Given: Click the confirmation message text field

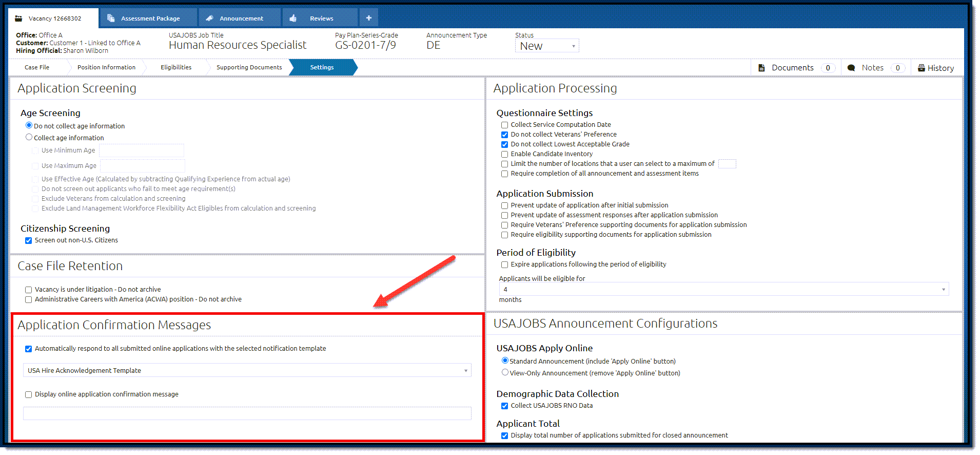Looking at the screenshot, I should pos(247,413).
